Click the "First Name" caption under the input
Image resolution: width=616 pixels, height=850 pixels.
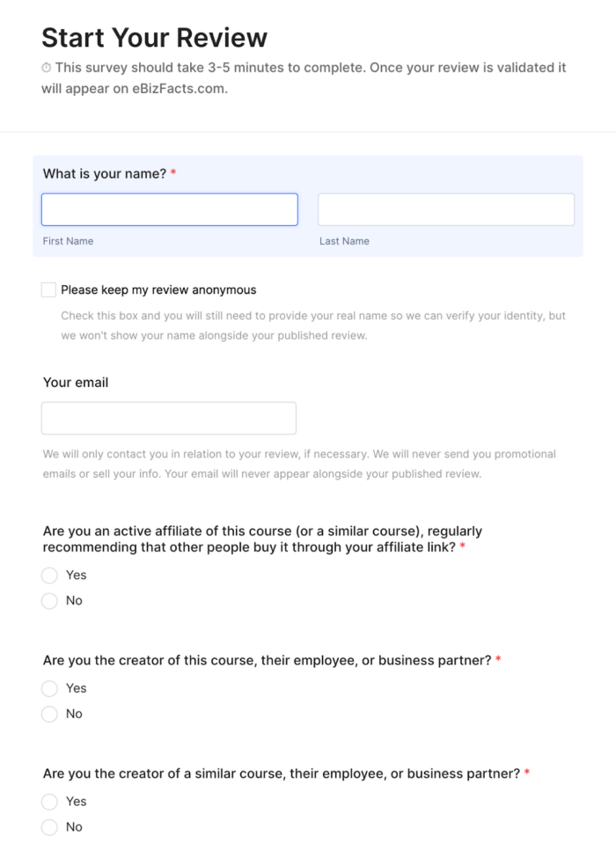68,241
